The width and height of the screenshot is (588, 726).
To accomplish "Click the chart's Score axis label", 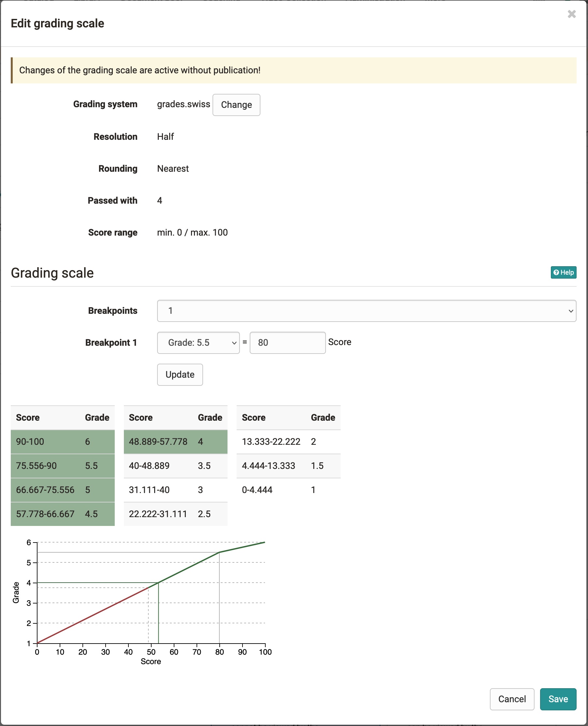I will click(151, 661).
